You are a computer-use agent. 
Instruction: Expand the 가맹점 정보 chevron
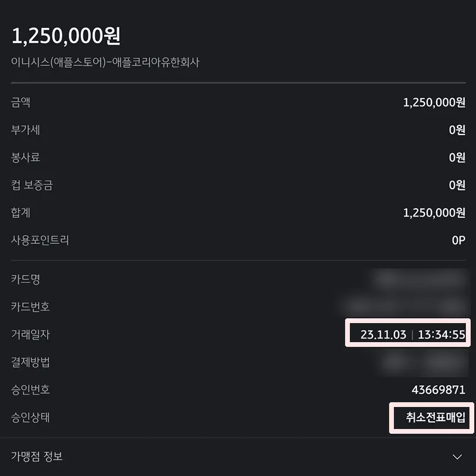pos(457,456)
